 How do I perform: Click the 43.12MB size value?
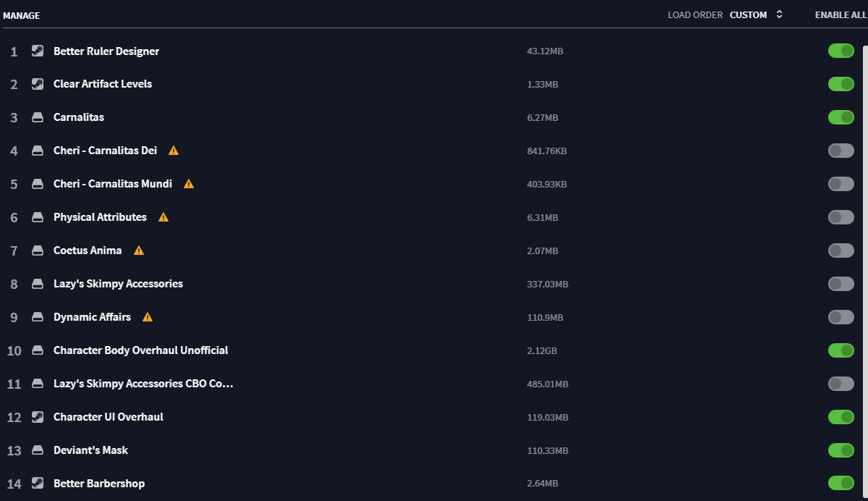[x=545, y=51]
